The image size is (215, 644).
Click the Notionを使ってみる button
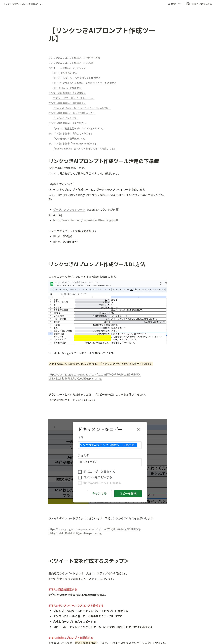pos(199,4)
